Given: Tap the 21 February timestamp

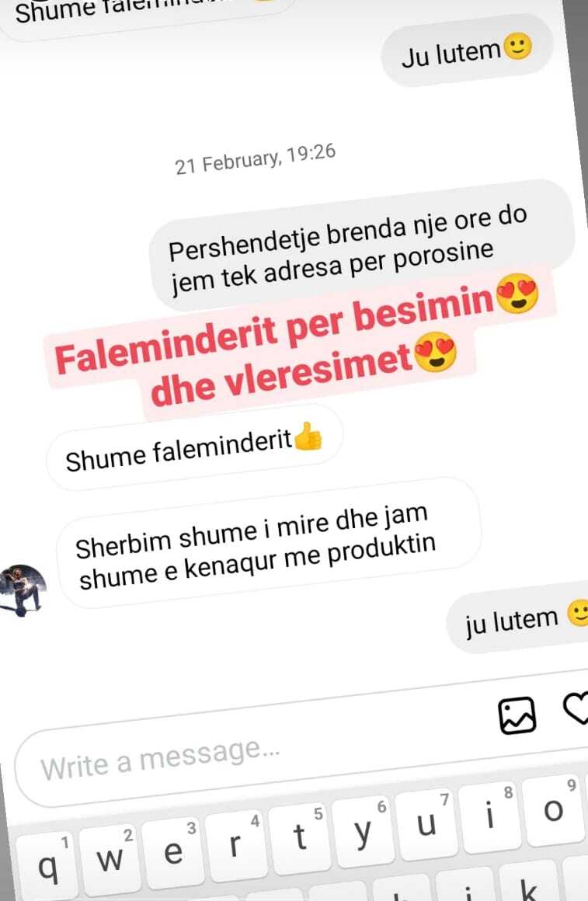Looking at the screenshot, I should pos(256,159).
